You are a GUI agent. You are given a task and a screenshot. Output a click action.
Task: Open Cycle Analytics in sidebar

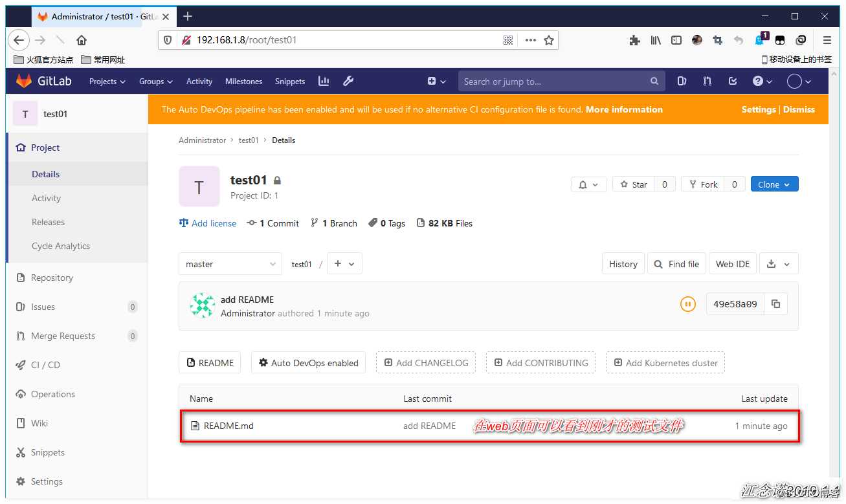[61, 246]
